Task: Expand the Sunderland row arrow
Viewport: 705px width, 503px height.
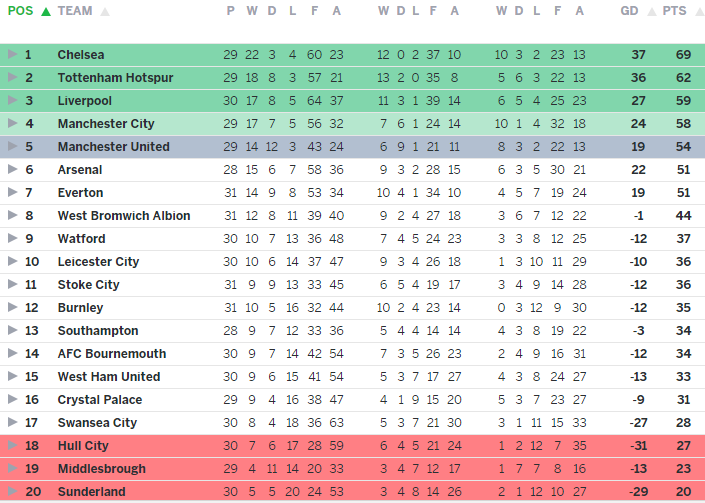Action: coord(12,492)
